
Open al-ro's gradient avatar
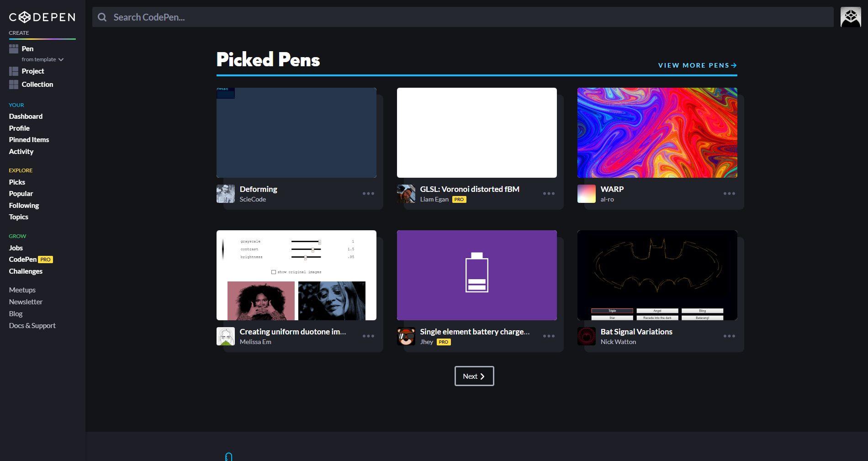tap(587, 194)
